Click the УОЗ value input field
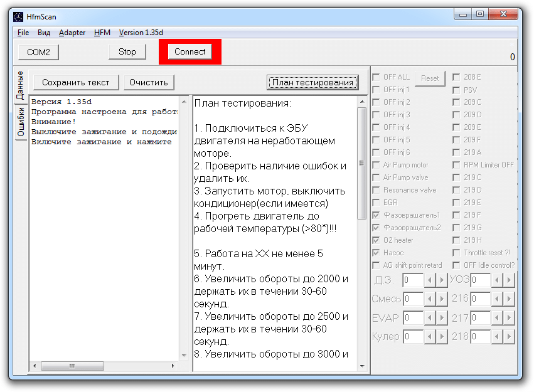 480,280
